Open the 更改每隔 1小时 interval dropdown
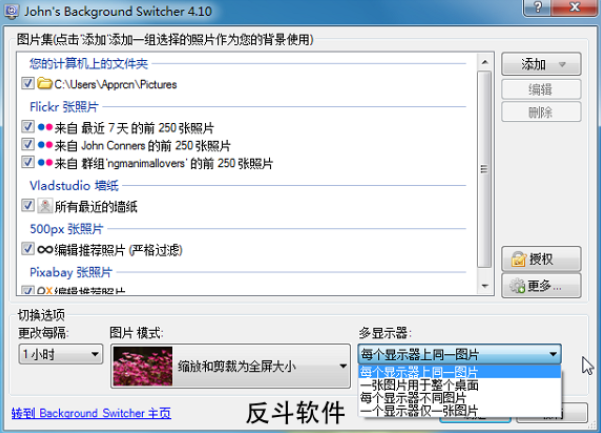 coord(61,354)
